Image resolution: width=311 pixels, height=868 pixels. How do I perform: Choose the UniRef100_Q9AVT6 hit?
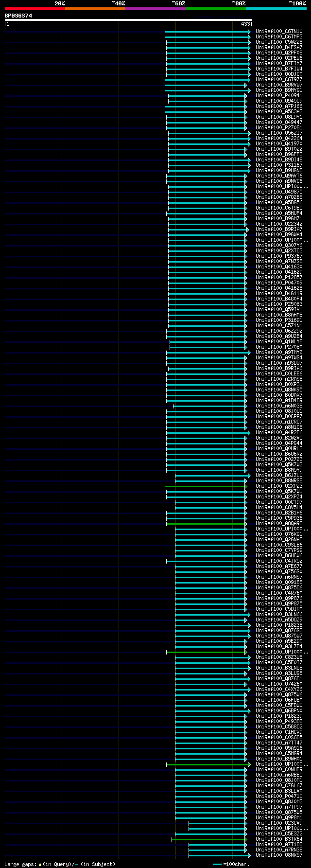point(279,176)
